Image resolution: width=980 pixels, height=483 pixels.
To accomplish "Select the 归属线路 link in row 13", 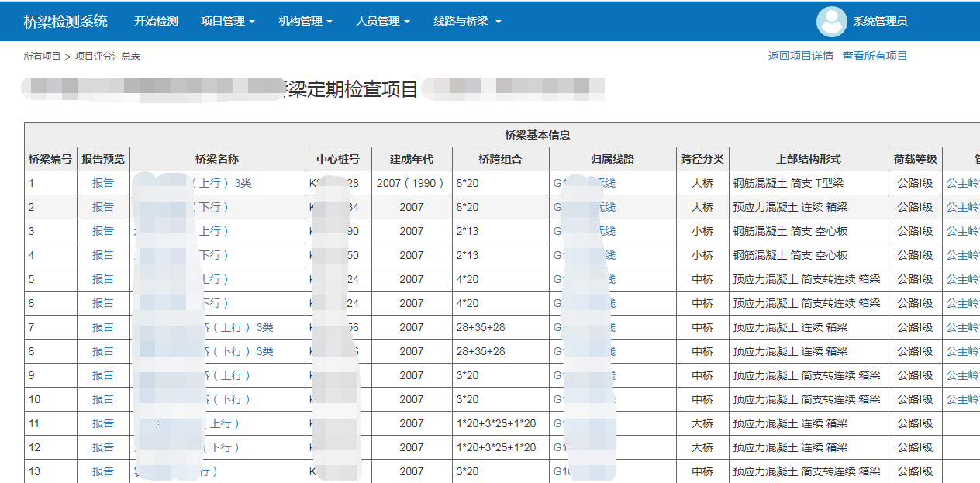I will (x=561, y=471).
